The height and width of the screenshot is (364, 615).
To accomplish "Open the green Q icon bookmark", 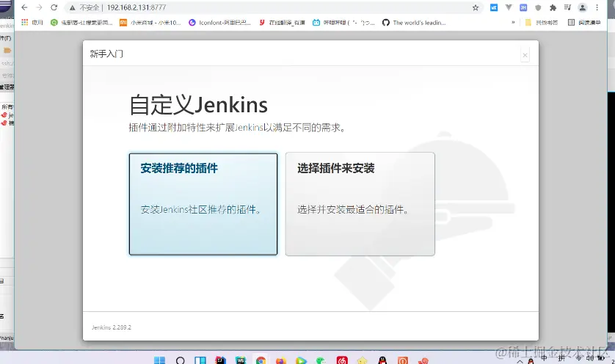I will 81,23.
